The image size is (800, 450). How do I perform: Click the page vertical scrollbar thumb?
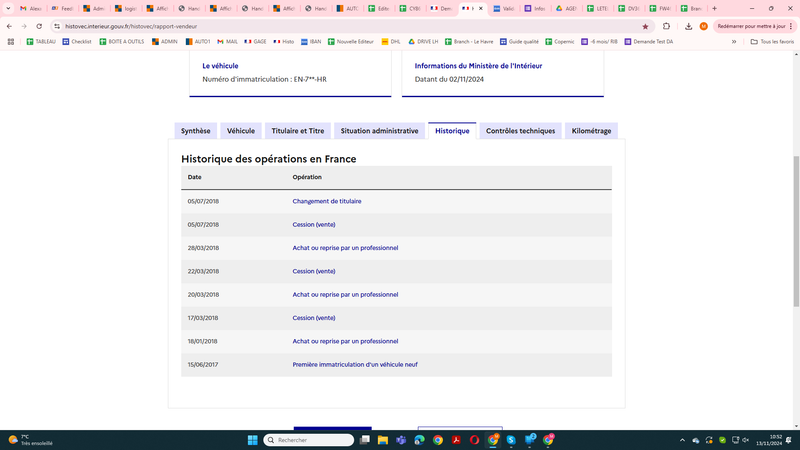pos(796,231)
